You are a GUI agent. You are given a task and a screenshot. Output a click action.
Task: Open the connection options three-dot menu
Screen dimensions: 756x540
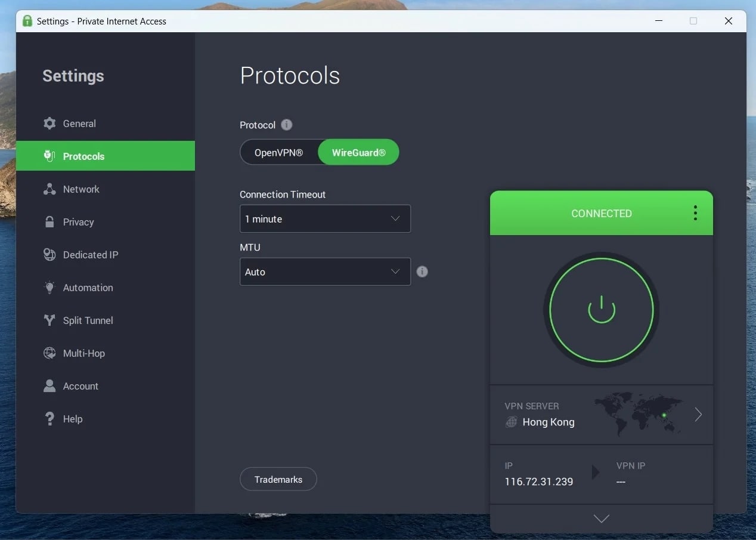pyautogui.click(x=695, y=212)
